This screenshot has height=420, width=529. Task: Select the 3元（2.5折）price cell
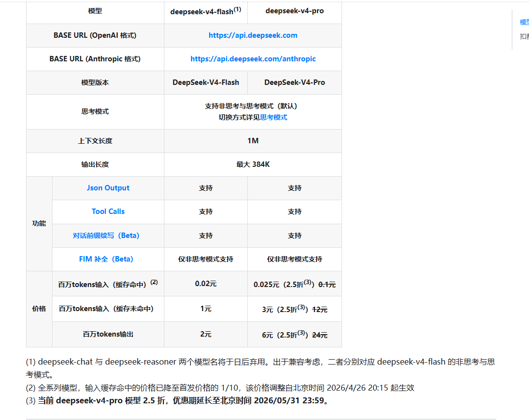tap(294, 309)
